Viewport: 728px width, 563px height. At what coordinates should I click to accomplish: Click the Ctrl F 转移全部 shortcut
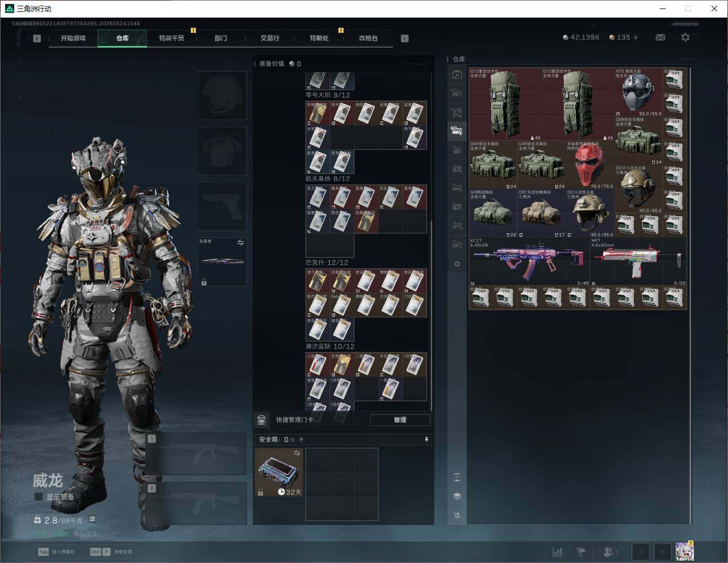point(111,552)
